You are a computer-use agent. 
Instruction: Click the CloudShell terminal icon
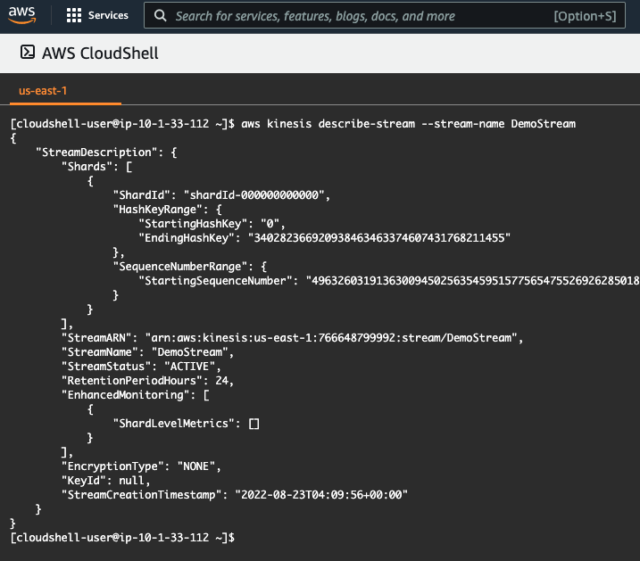tap(28, 52)
